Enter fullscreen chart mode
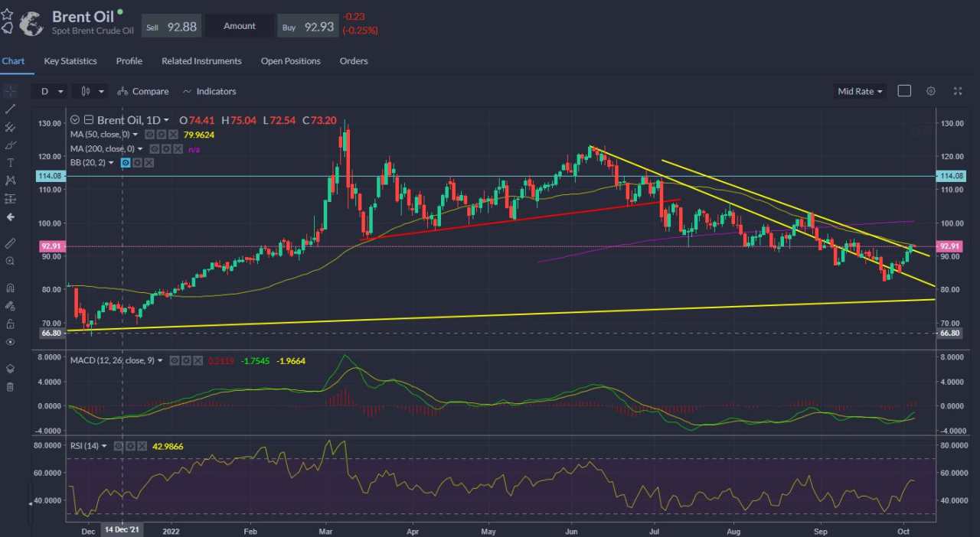The height and width of the screenshot is (537, 980). (x=957, y=91)
